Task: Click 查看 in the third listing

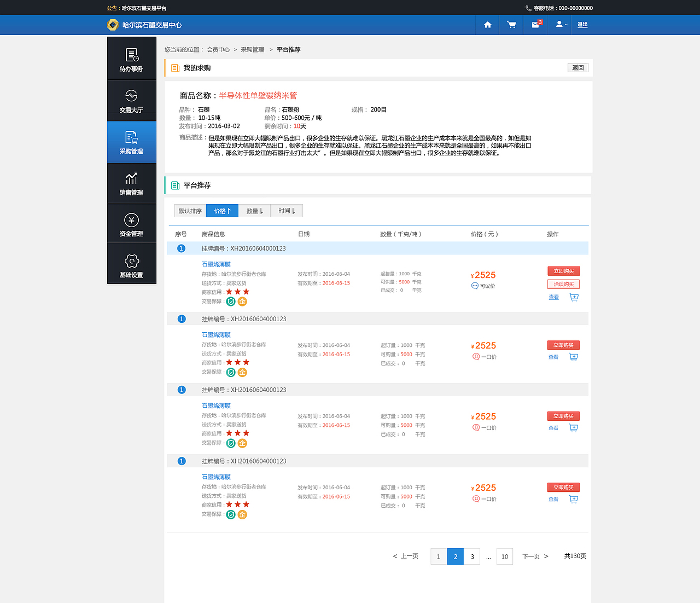Action: 553,428
